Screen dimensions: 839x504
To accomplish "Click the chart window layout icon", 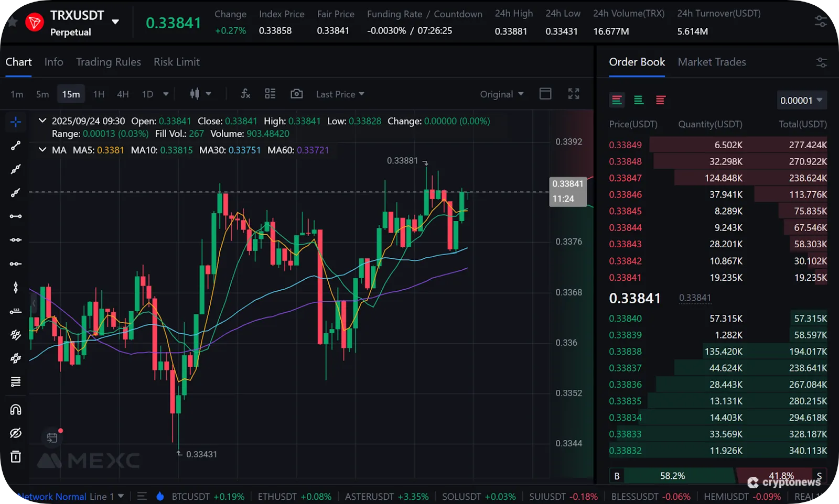I will (x=545, y=94).
